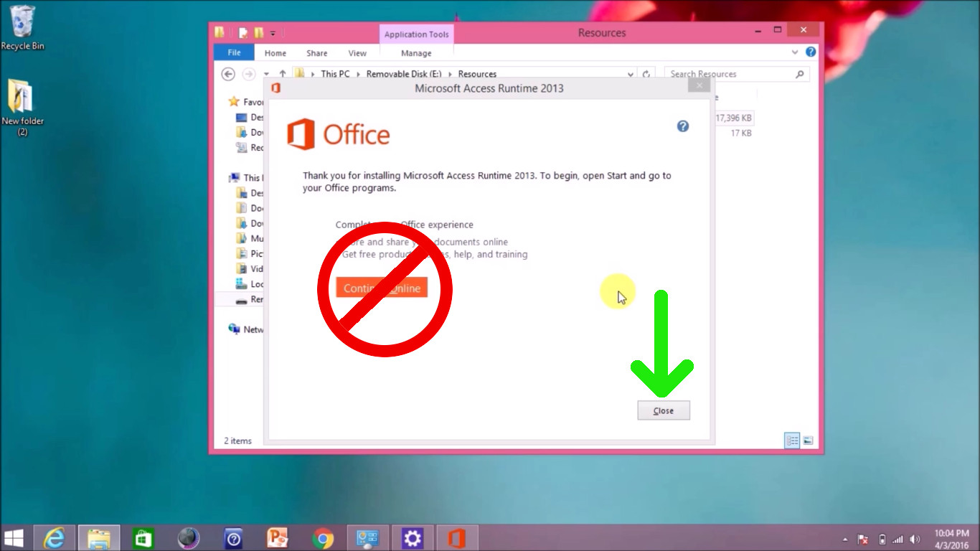
Task: Click This PC in the address path
Action: click(x=335, y=74)
